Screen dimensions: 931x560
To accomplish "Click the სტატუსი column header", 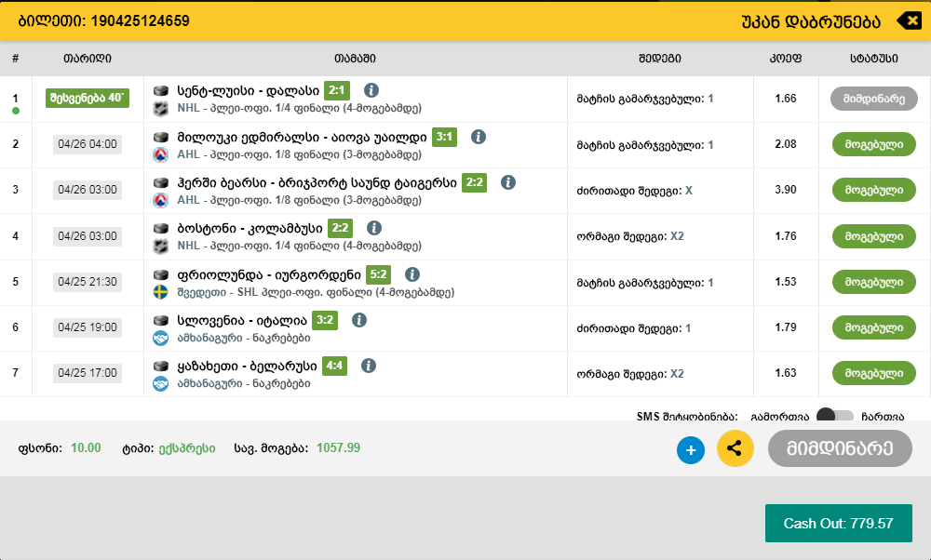I will click(x=874, y=58).
